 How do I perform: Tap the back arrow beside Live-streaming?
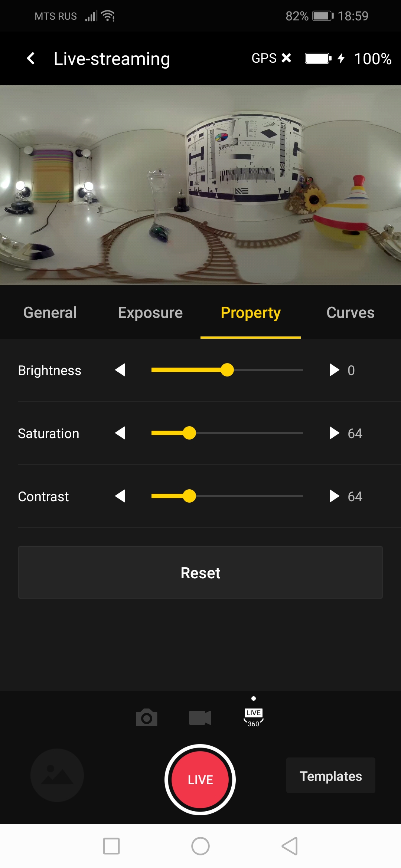(x=31, y=58)
